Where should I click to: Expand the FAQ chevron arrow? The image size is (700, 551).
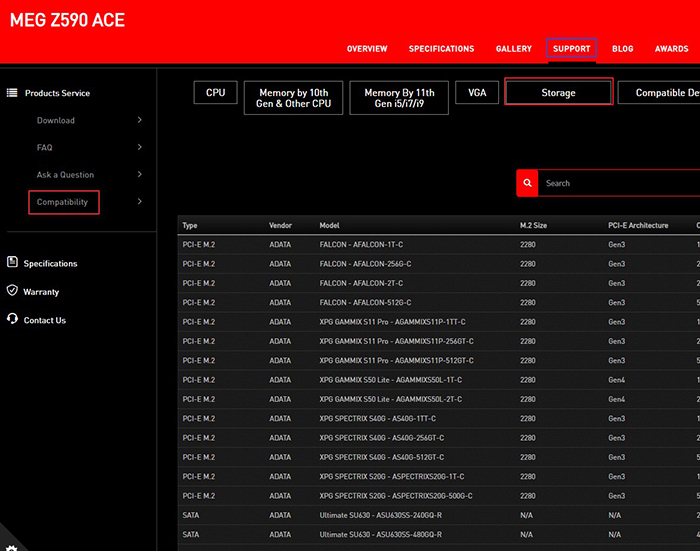(x=140, y=147)
